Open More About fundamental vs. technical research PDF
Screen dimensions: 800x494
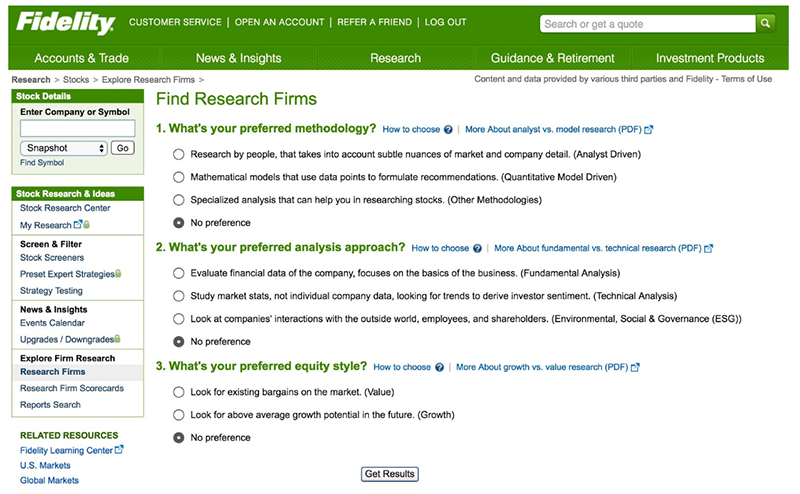click(598, 249)
